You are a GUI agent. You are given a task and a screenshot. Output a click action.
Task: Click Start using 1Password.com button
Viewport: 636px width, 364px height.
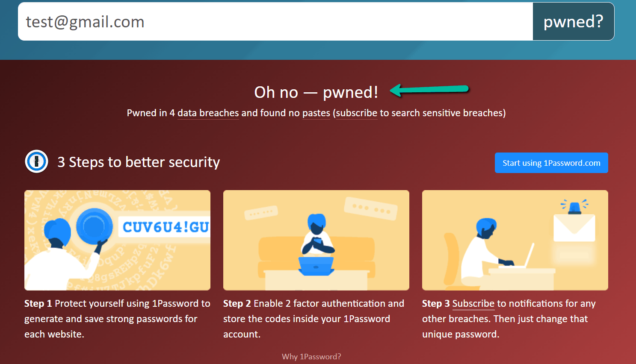[551, 163]
